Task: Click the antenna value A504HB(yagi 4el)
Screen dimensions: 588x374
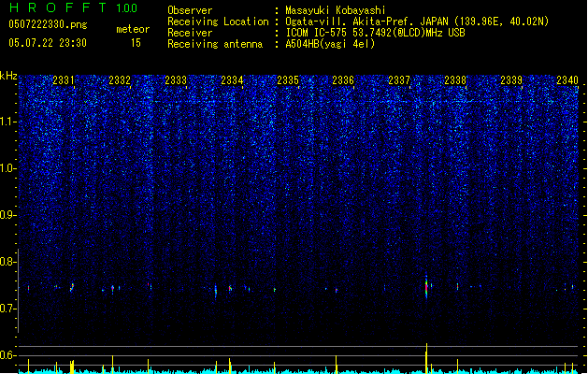Action: (330, 44)
